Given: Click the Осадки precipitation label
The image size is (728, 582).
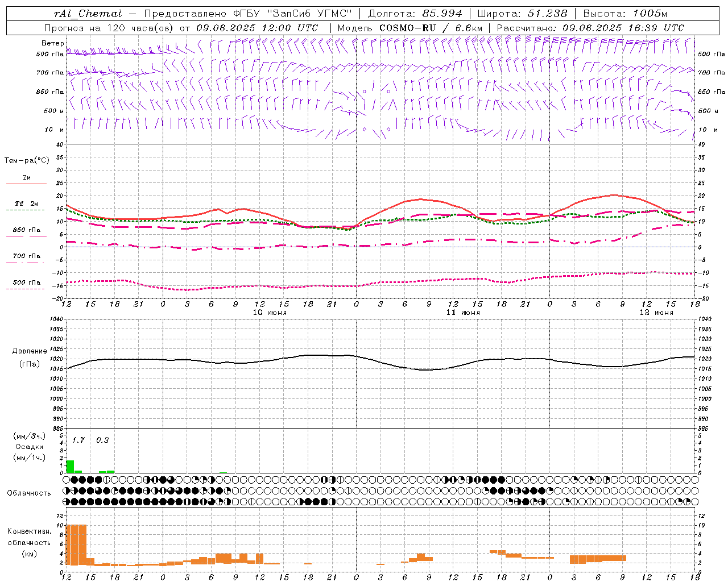Looking at the screenshot, I should point(30,447).
